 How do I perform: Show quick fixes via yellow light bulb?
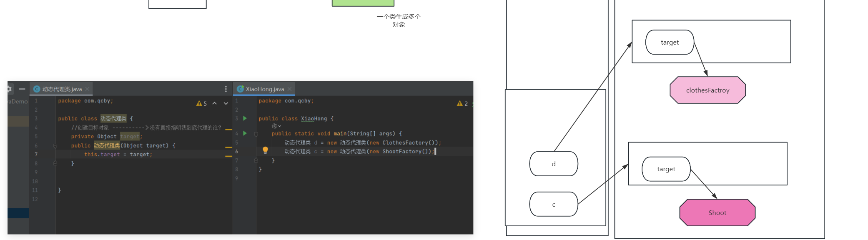(265, 150)
